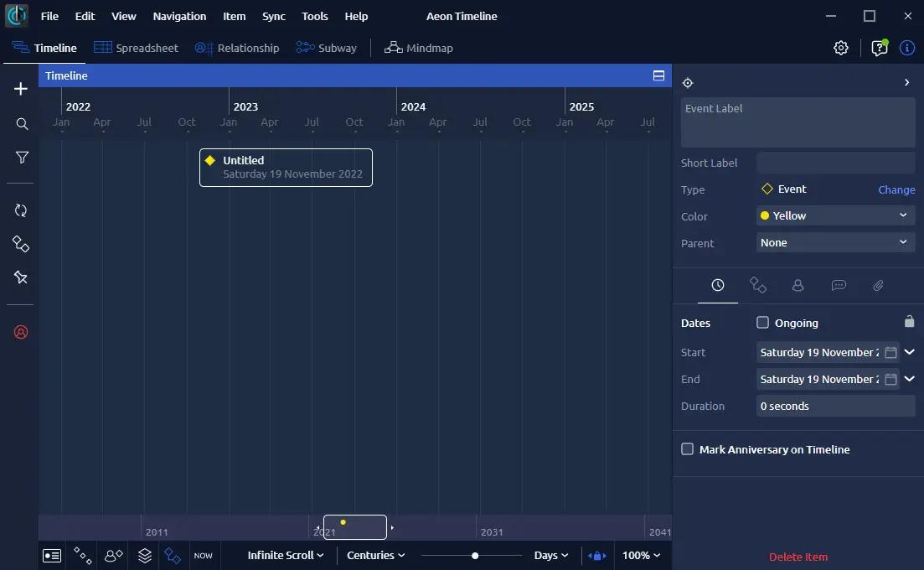The height and width of the screenshot is (570, 924).
Task: Click the Change type link
Action: tap(896, 189)
